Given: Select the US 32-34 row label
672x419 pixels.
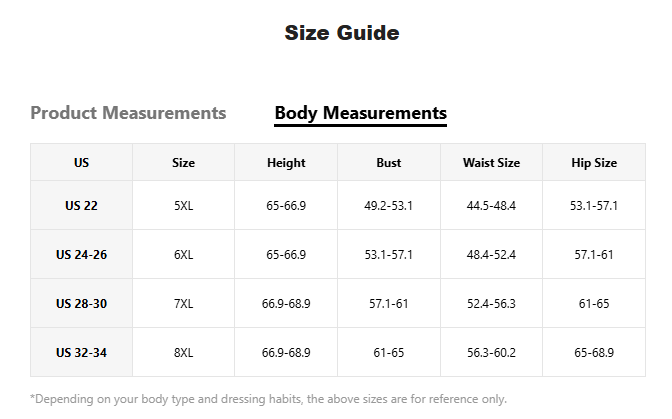Looking at the screenshot, I should tap(81, 353).
